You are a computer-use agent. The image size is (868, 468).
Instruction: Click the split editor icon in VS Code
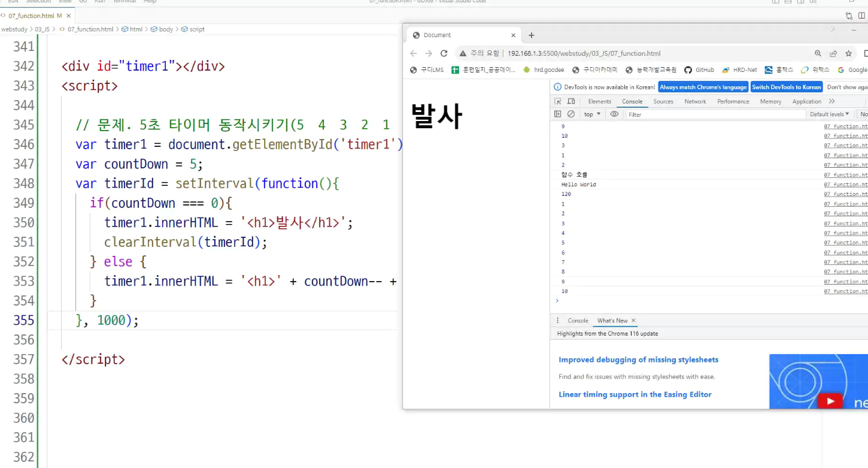861,16
